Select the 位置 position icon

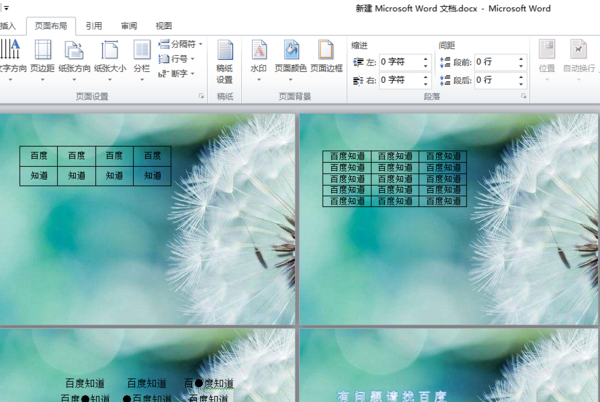pos(547,60)
